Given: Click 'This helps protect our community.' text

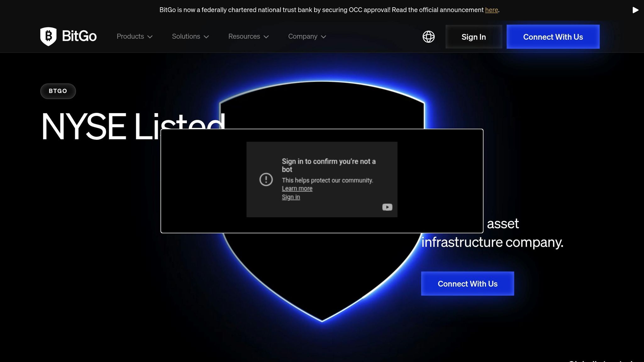Looking at the screenshot, I should (327, 180).
